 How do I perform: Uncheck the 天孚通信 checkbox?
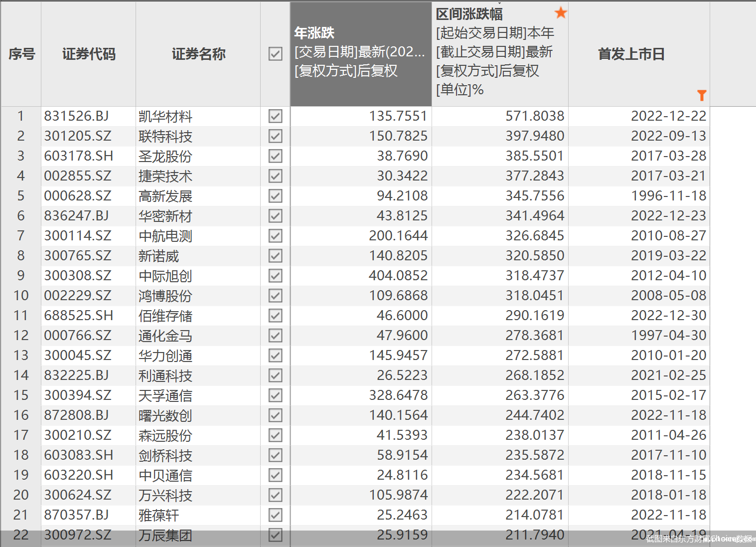point(275,395)
